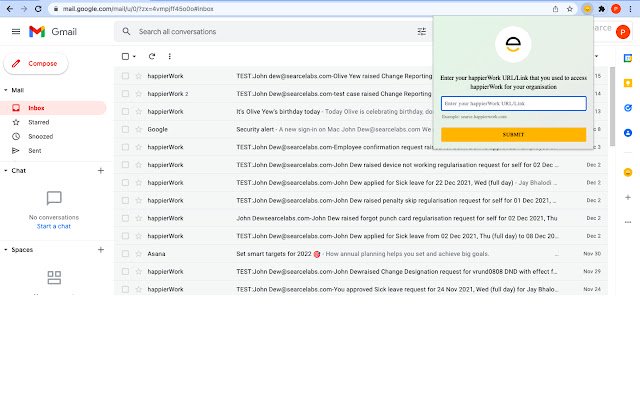Compose a new email
This screenshot has height=400, width=640.
36,64
